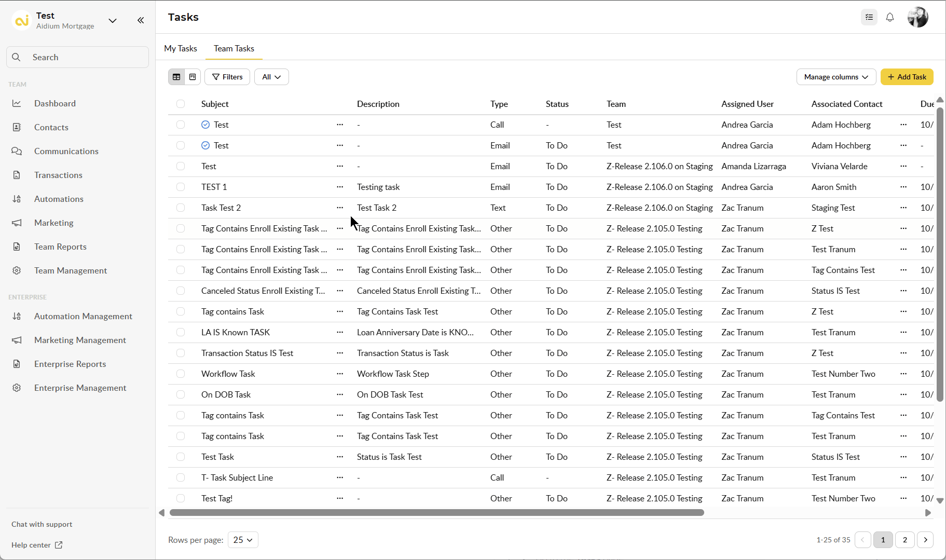Open user profile avatar menu
This screenshot has width=946, height=560.
917,17
